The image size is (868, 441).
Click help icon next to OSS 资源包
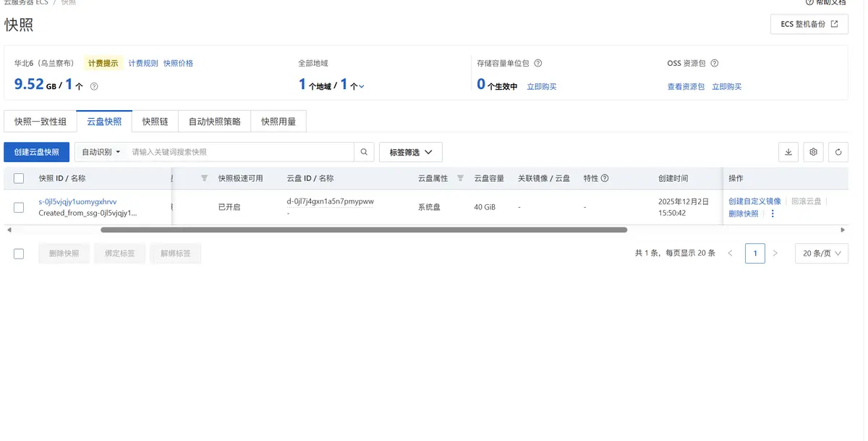[715, 64]
